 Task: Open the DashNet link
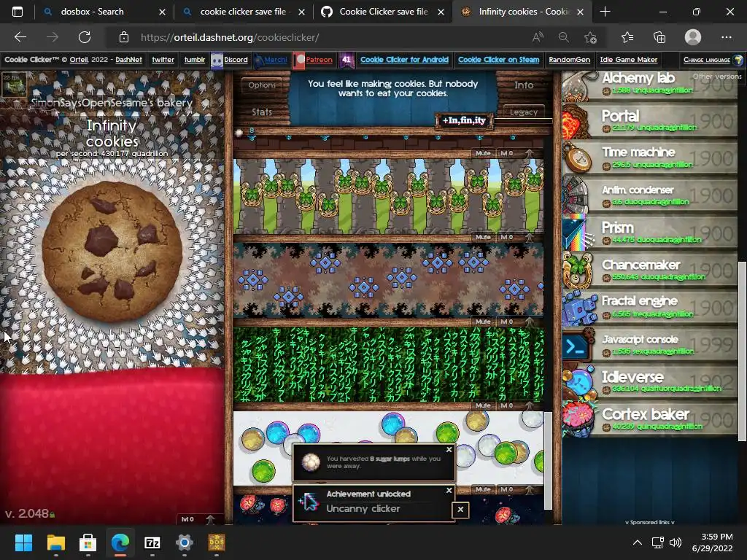click(128, 60)
